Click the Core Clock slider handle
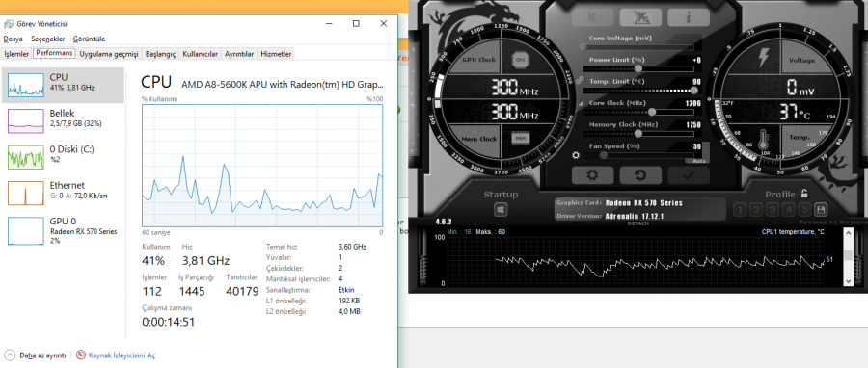 (652, 112)
